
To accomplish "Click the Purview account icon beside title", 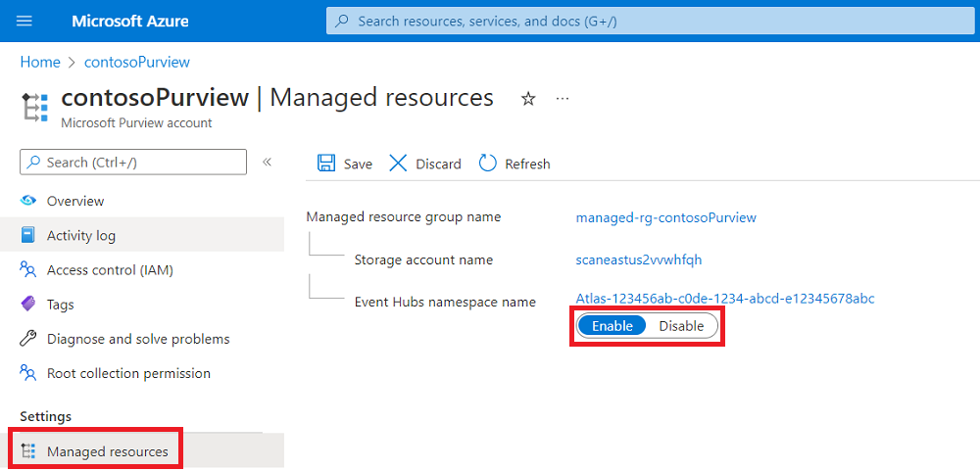I will (x=35, y=106).
